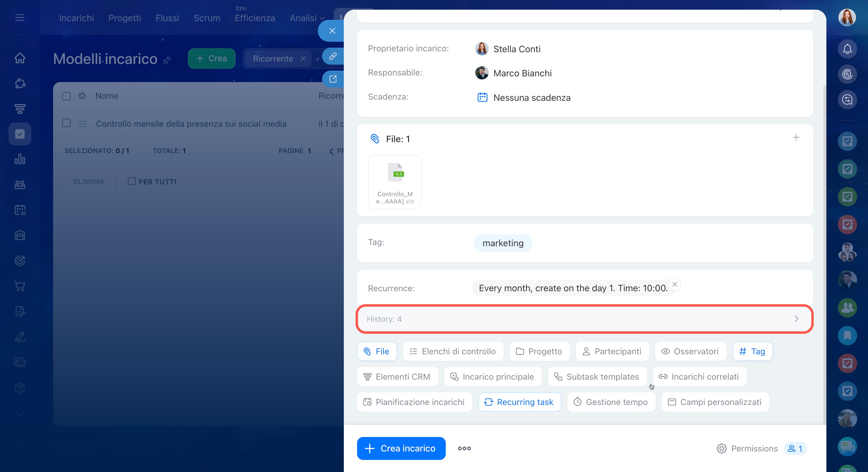Image resolution: width=868 pixels, height=472 pixels.
Task: Open the Scadenza calendar icon
Action: coord(482,97)
